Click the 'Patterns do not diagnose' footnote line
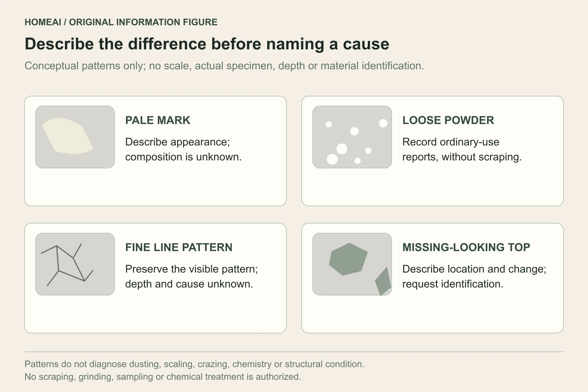This screenshot has width=588, height=392. [x=194, y=364]
